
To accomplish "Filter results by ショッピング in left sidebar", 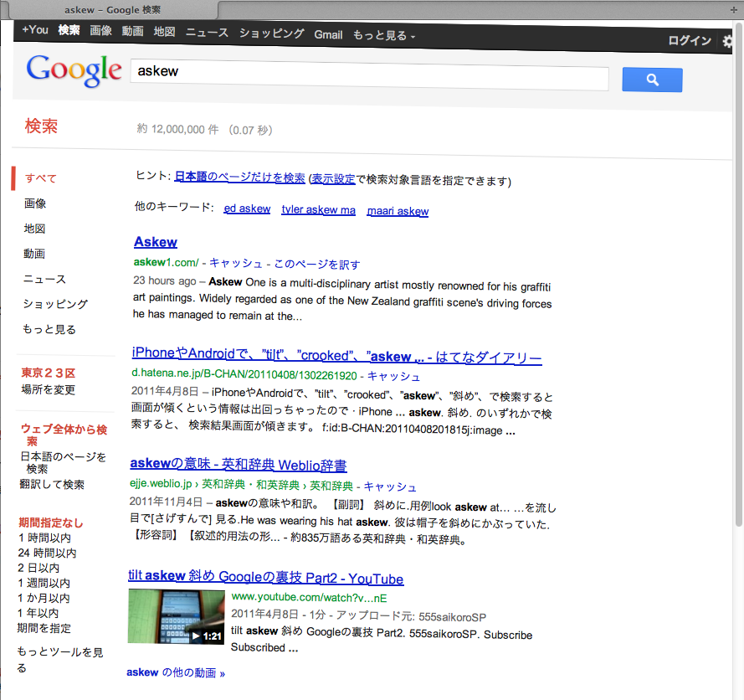I will coord(55,304).
